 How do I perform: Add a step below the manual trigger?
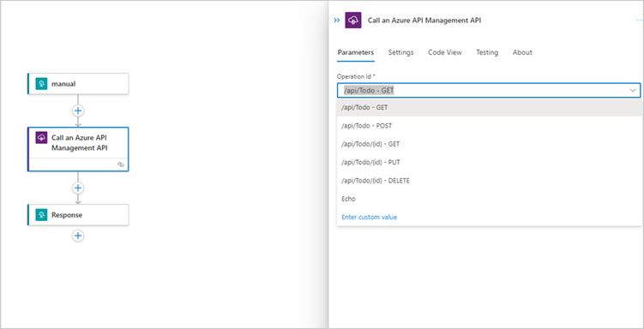pyautogui.click(x=78, y=111)
